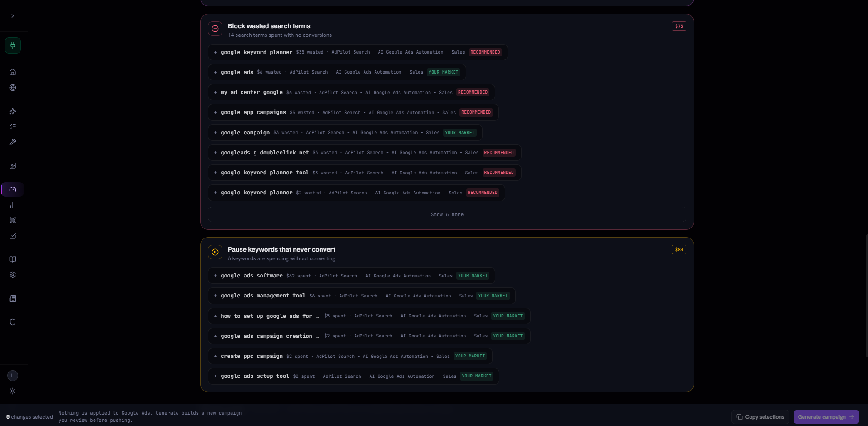Click '14 search terms spent with no conversions'
868x426 pixels.
280,35
